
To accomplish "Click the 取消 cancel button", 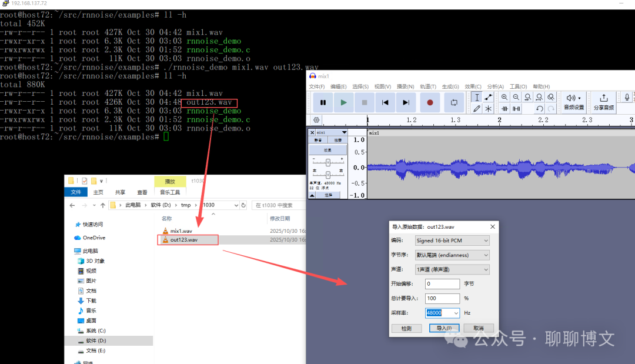I will pyautogui.click(x=478, y=328).
